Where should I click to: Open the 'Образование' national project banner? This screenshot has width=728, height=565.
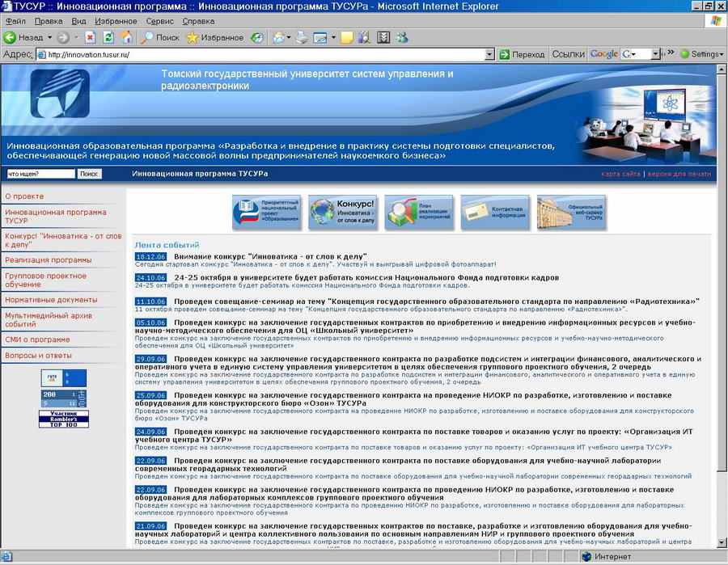coord(267,213)
